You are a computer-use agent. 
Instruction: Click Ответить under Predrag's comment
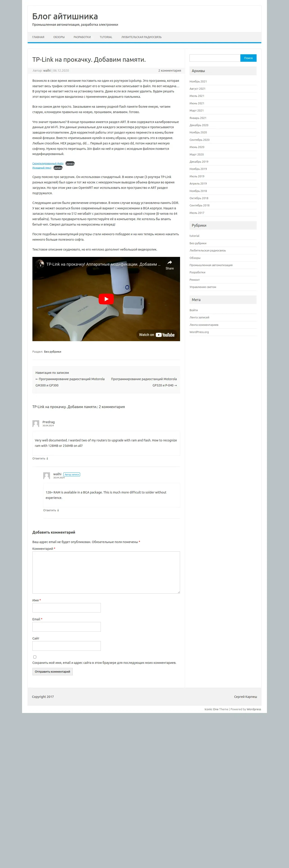[x=40, y=458]
